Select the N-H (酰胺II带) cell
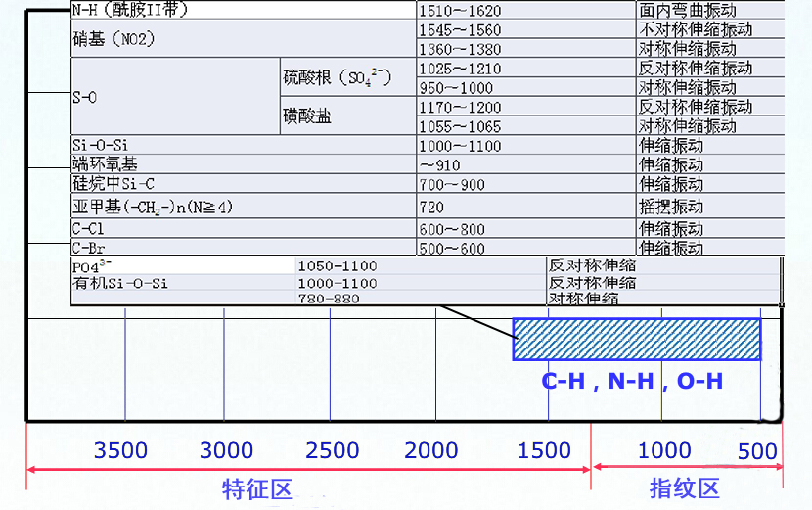 coord(244,10)
